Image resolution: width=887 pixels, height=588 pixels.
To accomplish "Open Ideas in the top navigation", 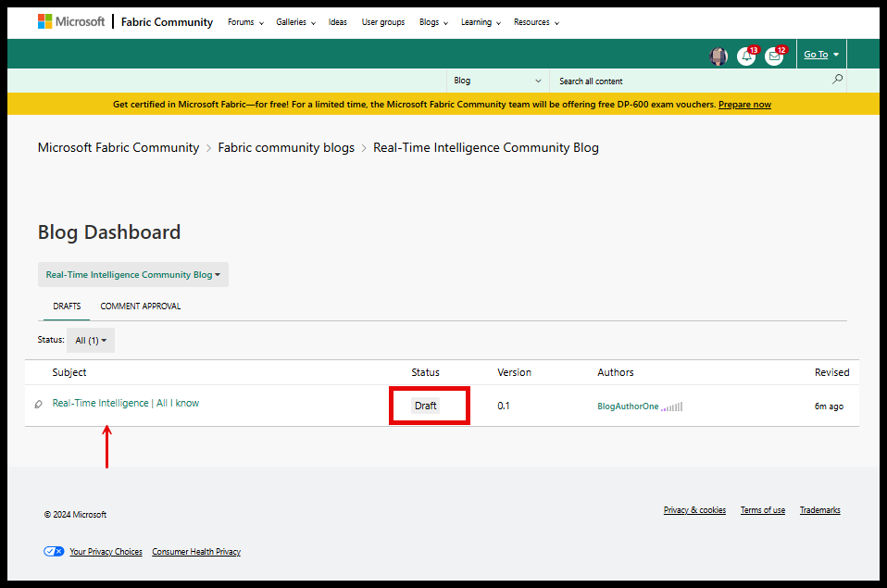I will click(338, 22).
